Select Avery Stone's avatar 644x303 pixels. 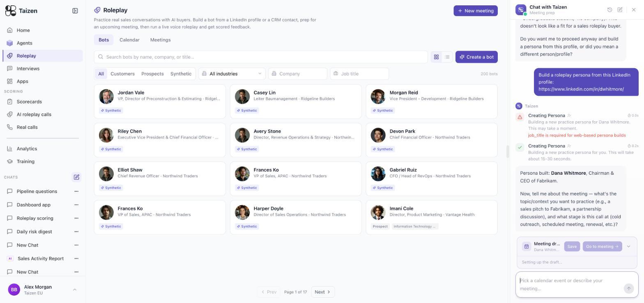pos(242,135)
